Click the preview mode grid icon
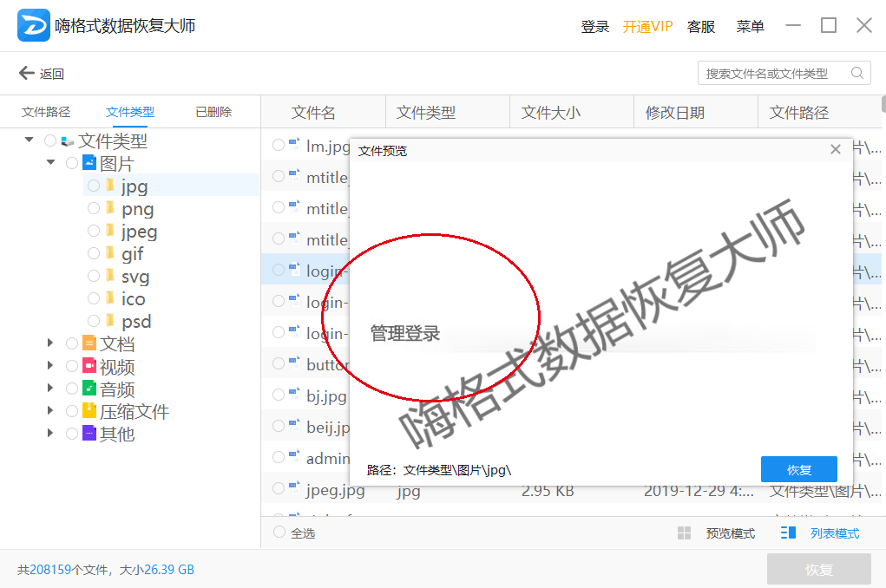The image size is (886, 588). coord(684,532)
